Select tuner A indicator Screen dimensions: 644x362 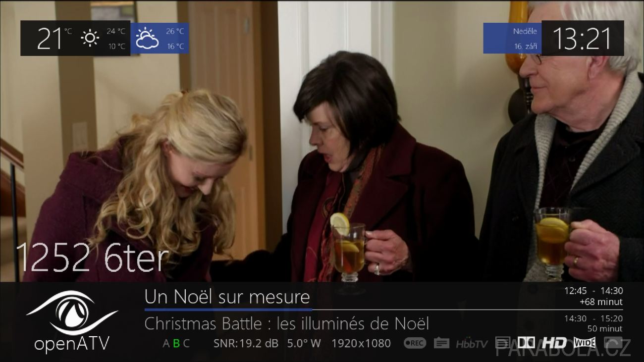click(x=166, y=343)
